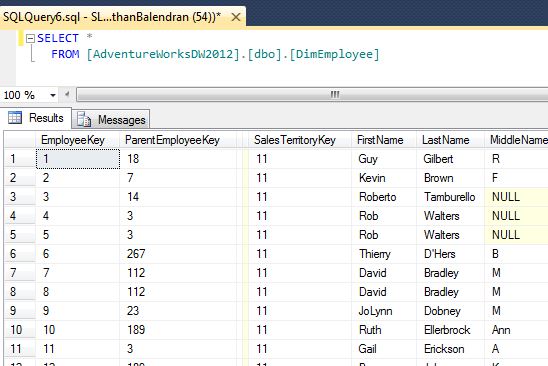Click the FirstName cell Ruth
548x366 pixels.
pos(384,330)
